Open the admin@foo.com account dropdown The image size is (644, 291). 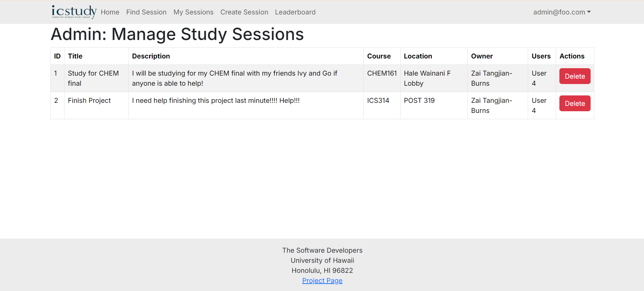tap(562, 12)
